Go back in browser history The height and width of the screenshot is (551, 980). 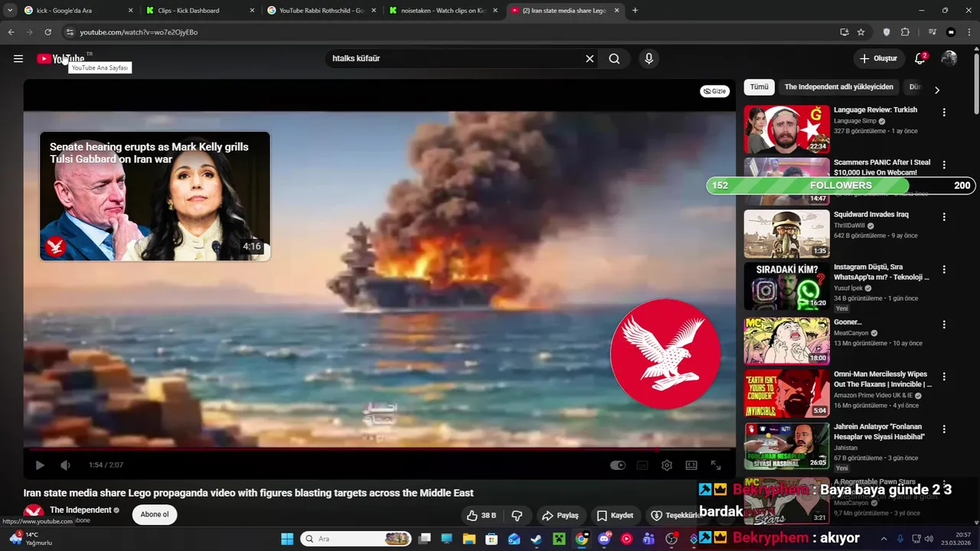(11, 32)
